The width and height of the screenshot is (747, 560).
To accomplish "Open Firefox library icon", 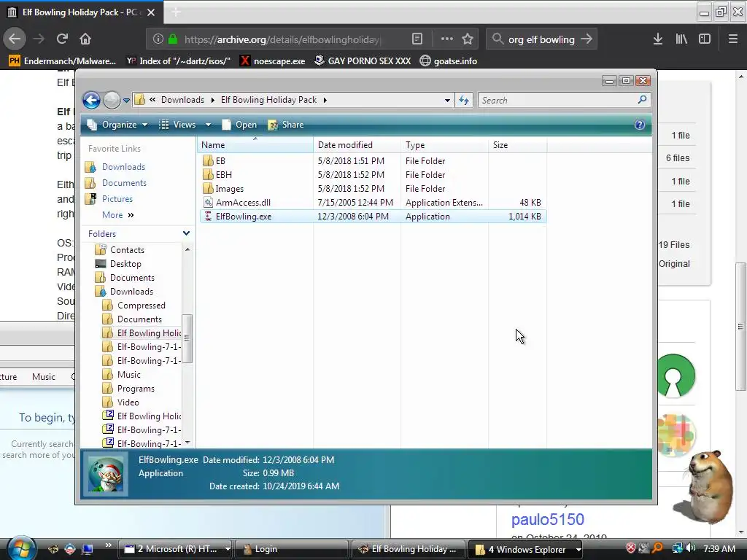I will click(681, 39).
